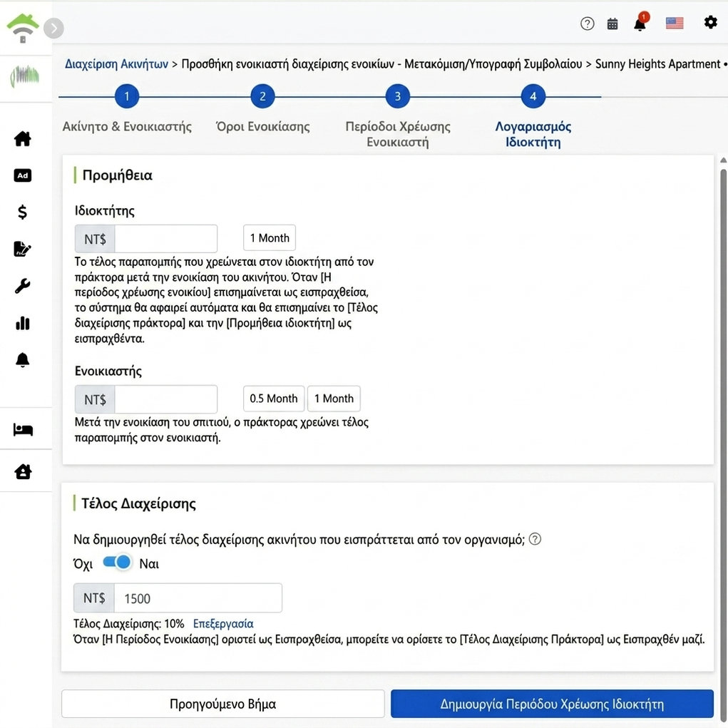Open the home icon in sidebar
Viewport: 728px width, 728px height.
pos(22,138)
